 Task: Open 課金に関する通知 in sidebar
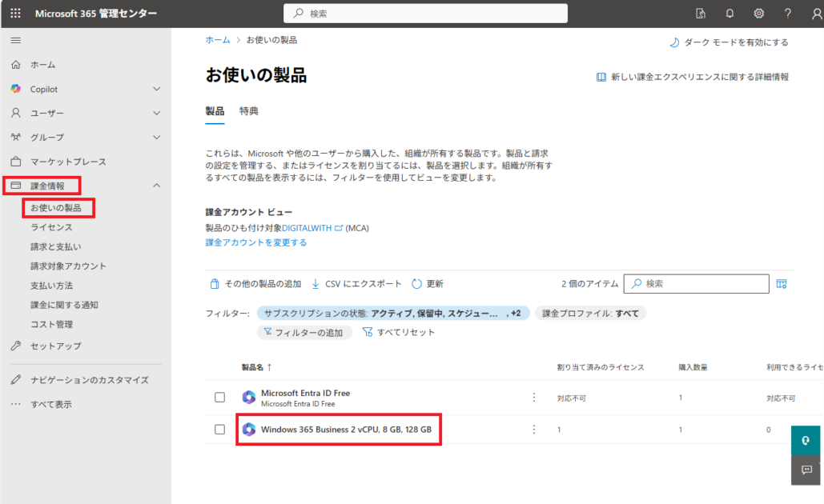[64, 305]
